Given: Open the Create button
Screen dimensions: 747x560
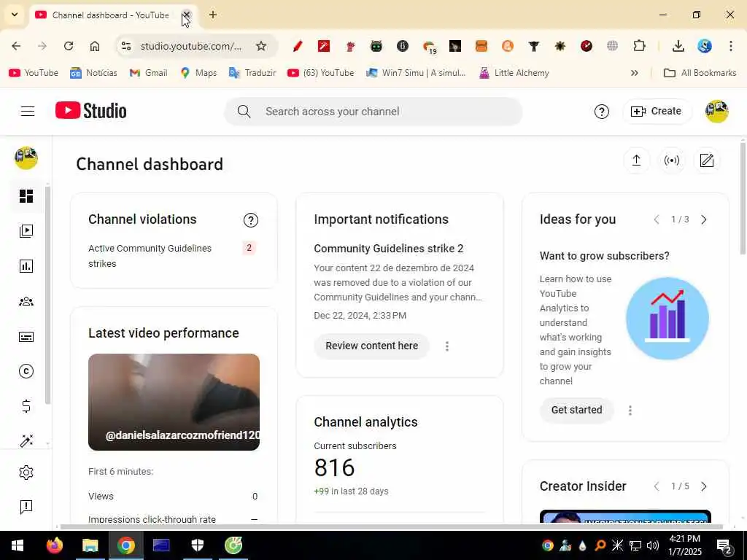Looking at the screenshot, I should 657,112.
